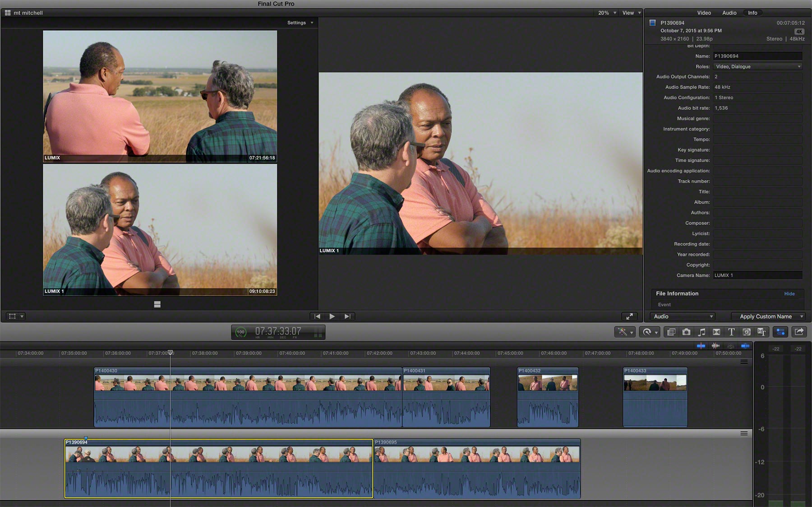Open the Music and Sound browser
Viewport: 812px width, 507px height.
(701, 332)
